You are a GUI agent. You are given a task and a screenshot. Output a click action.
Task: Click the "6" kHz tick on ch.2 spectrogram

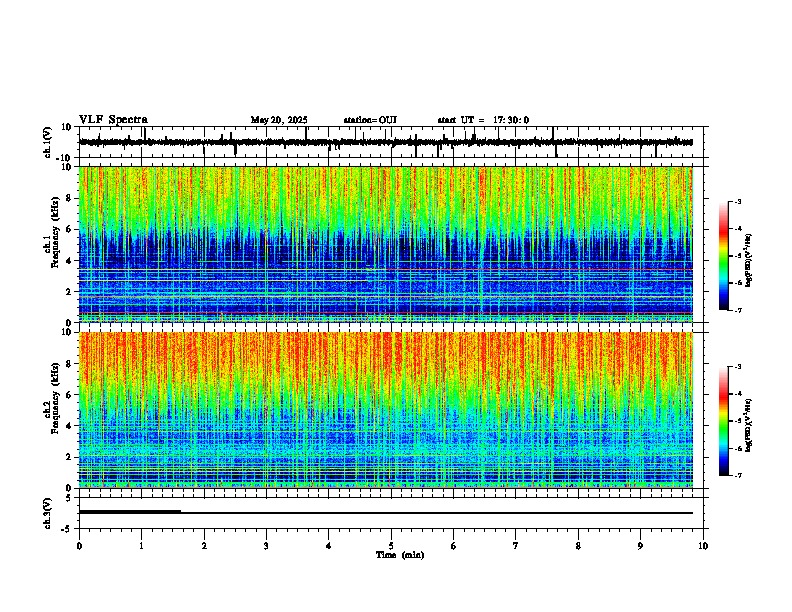point(69,395)
